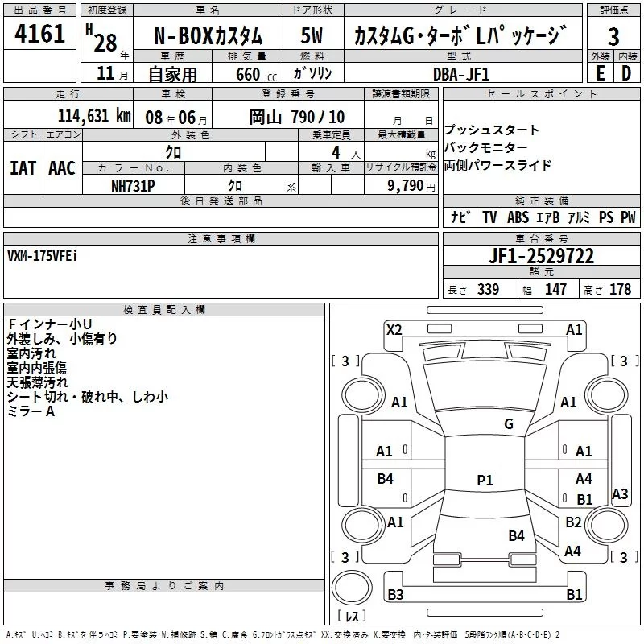
Task: Click the lot number 4161
Action: pos(39,34)
